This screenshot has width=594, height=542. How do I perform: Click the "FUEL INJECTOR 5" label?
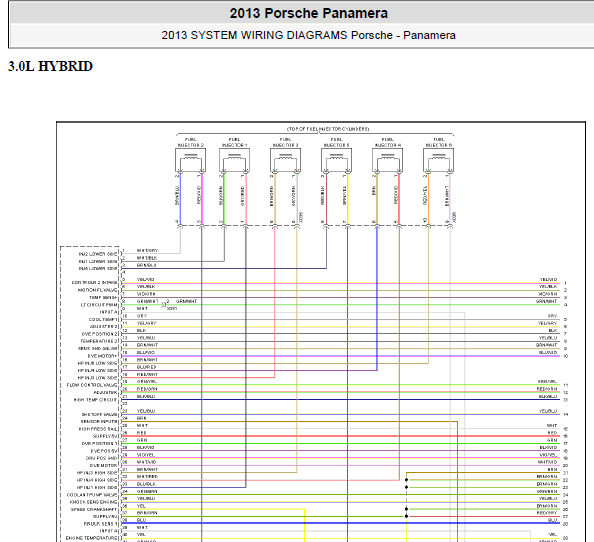(336, 142)
